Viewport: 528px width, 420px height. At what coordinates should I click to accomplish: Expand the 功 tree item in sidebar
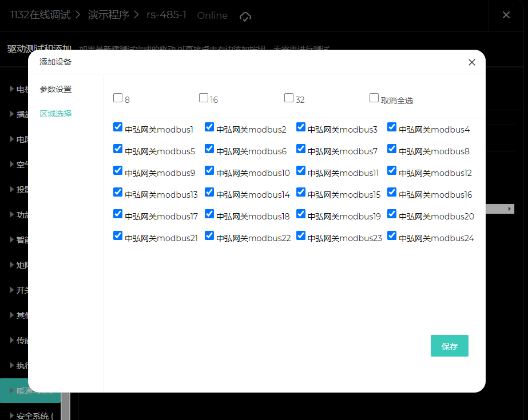coord(12,214)
